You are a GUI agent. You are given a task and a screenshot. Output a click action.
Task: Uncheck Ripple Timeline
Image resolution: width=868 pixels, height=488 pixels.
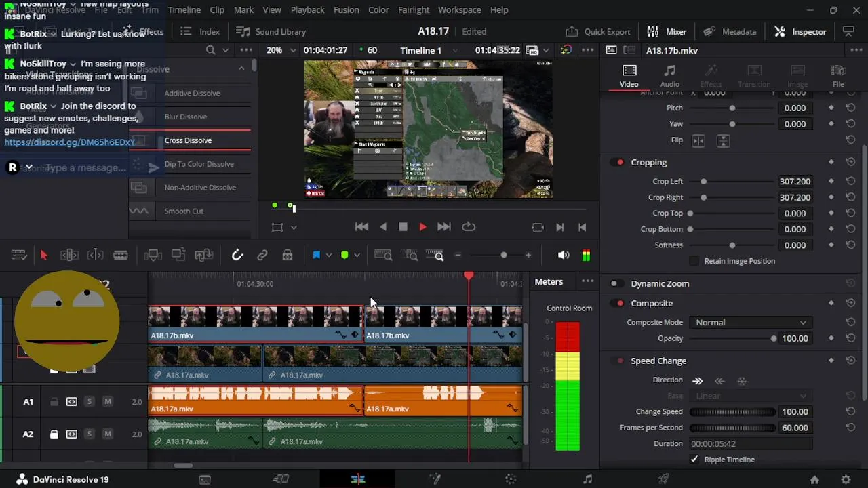pos(694,460)
